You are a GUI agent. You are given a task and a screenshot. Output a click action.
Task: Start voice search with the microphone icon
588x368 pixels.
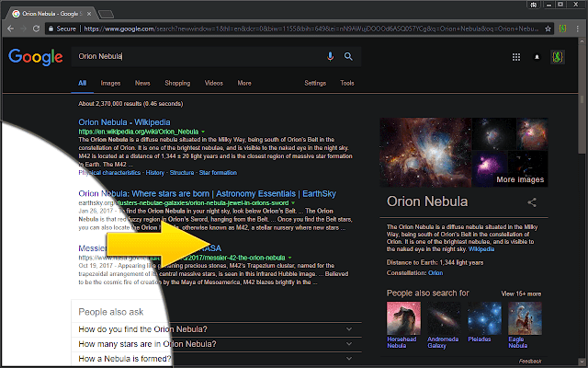(330, 56)
